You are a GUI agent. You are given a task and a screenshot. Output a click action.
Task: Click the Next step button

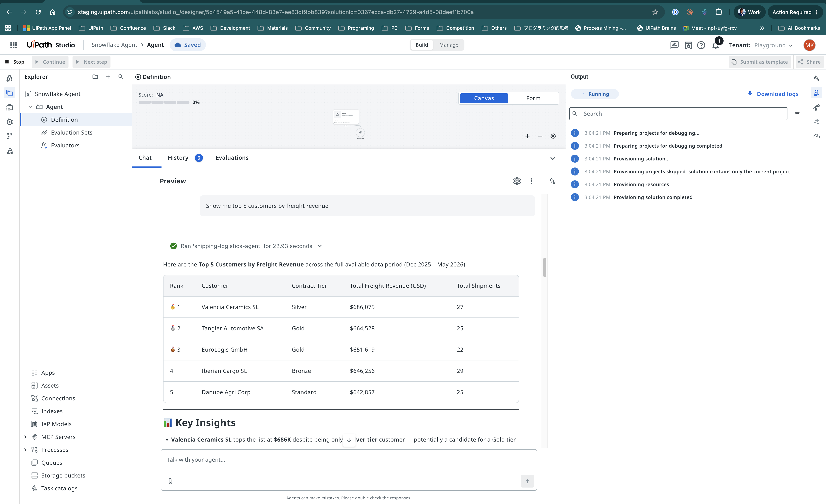(92, 62)
